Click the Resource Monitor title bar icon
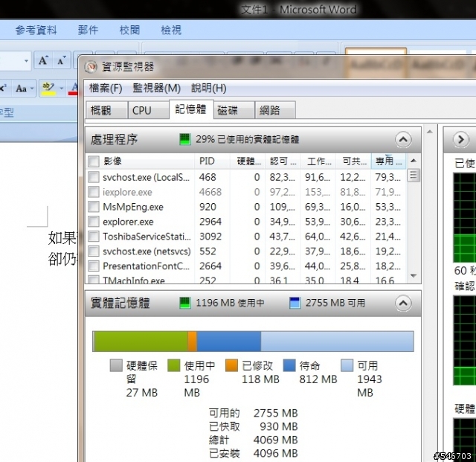 (91, 66)
